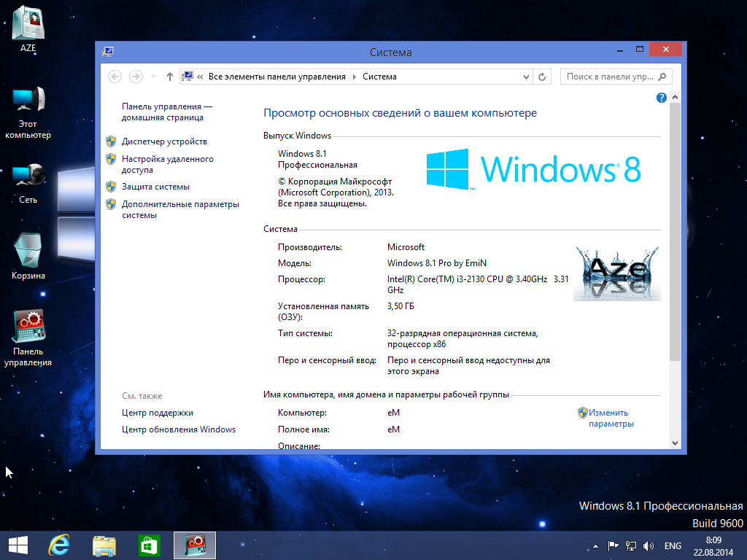Activate the Control Panel taskbar button
The image size is (747, 560).
coord(194,545)
